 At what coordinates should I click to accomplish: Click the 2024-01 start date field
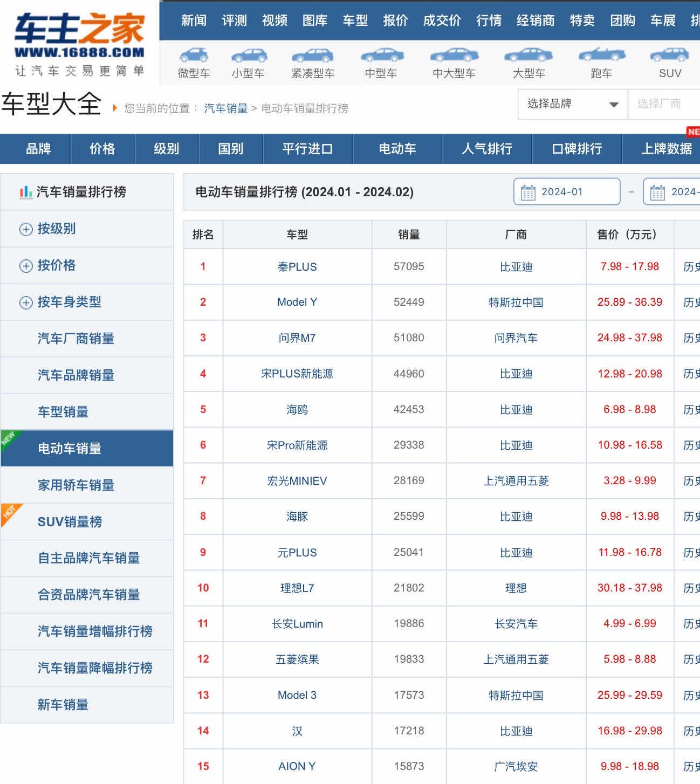tap(566, 192)
